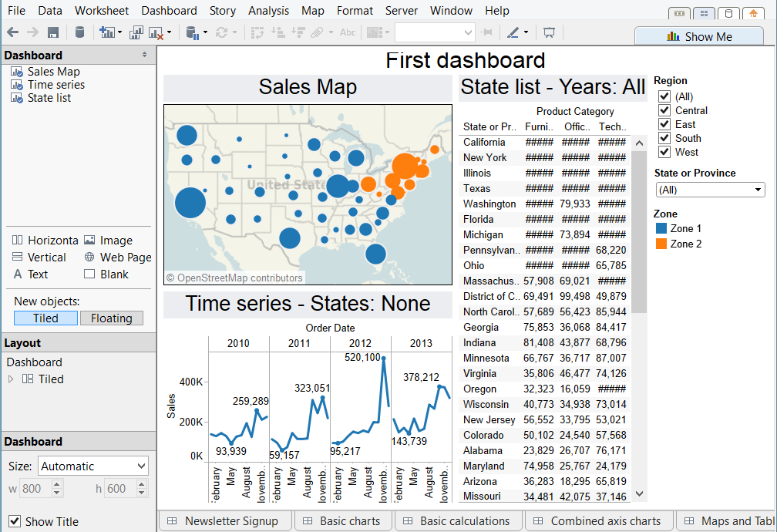Open the empty toolbar fit combo box
Viewport: 777px width, 532px height.
[x=435, y=32]
